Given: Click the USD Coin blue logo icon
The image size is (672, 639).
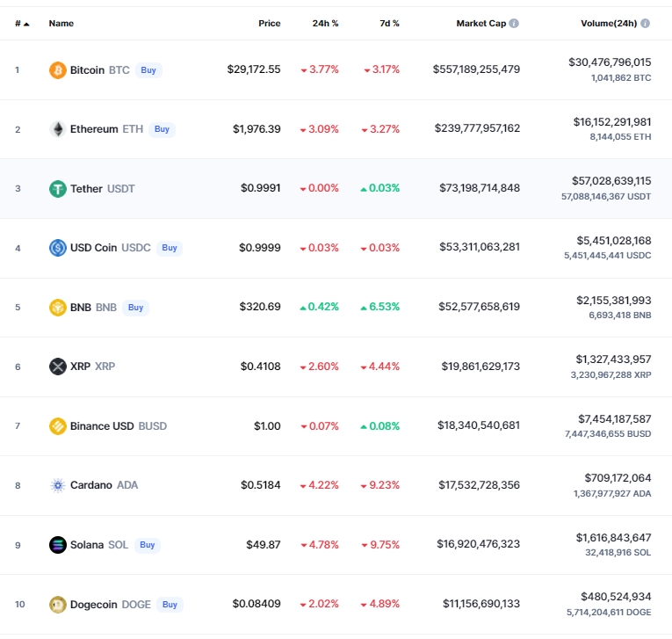Looking at the screenshot, I should click(58, 248).
